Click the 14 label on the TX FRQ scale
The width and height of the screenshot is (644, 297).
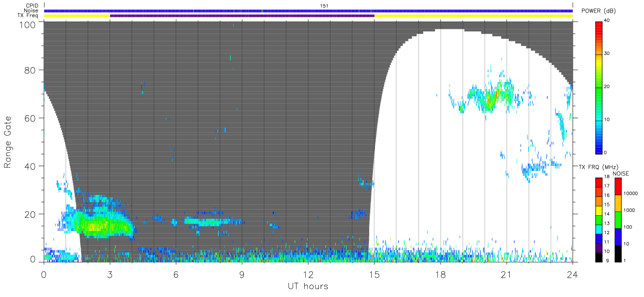point(606,214)
